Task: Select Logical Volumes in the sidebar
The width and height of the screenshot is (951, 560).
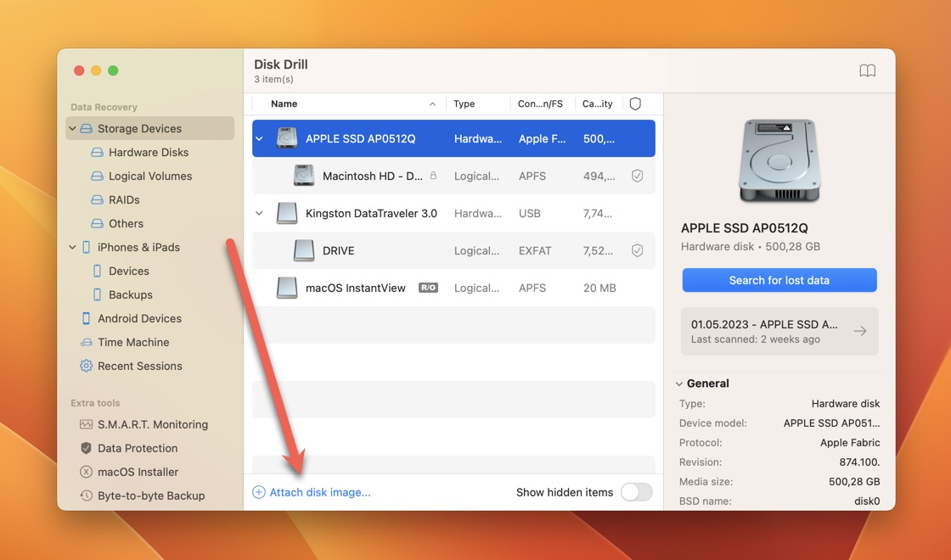Action: 149,176
